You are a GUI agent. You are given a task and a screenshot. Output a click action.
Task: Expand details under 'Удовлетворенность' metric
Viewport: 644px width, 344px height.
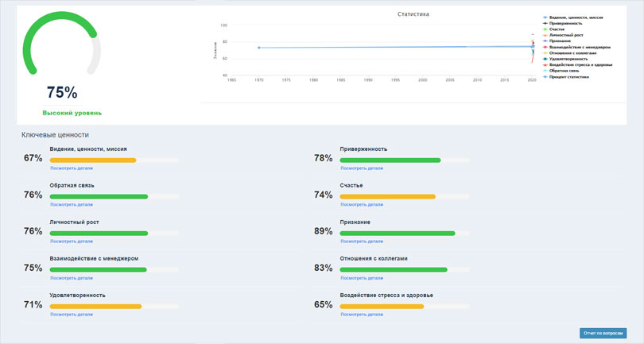72,315
